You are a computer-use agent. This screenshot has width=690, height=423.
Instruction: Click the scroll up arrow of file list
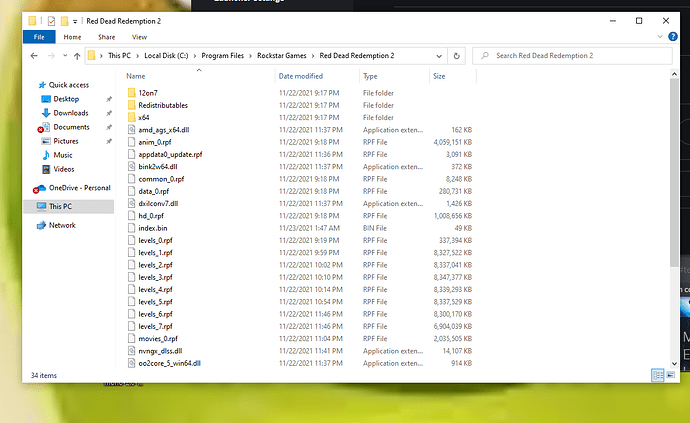[x=674, y=74]
